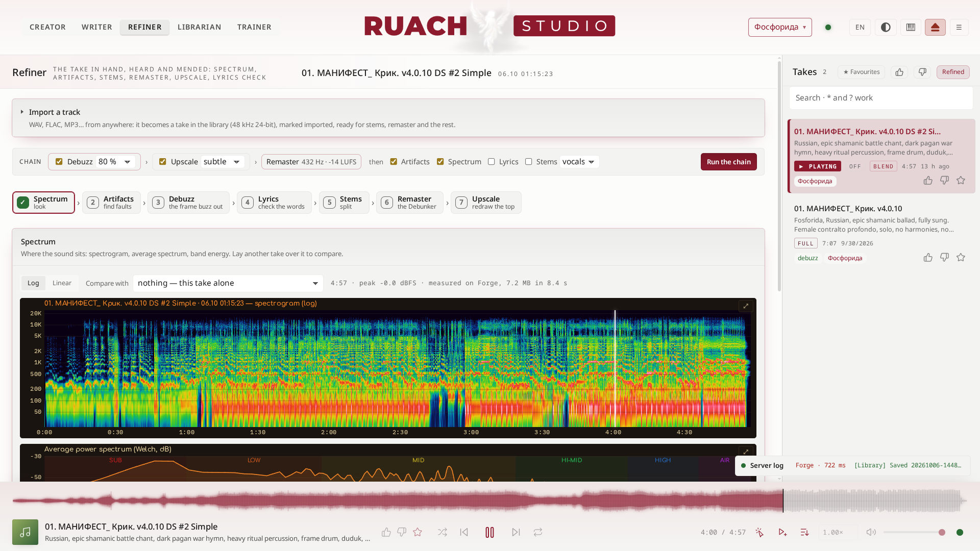Viewport: 980px width, 551px height.
Task: Enable the Stems checkbox
Action: coord(529,162)
